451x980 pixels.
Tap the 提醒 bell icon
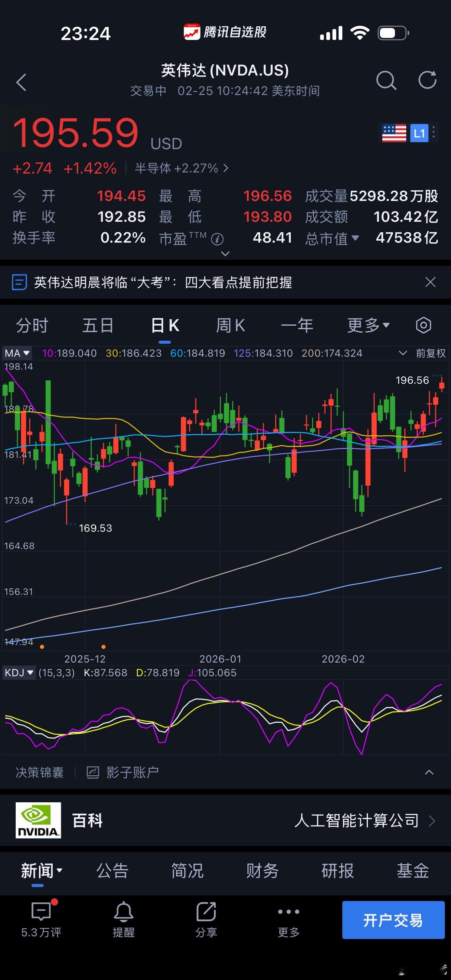(124, 912)
